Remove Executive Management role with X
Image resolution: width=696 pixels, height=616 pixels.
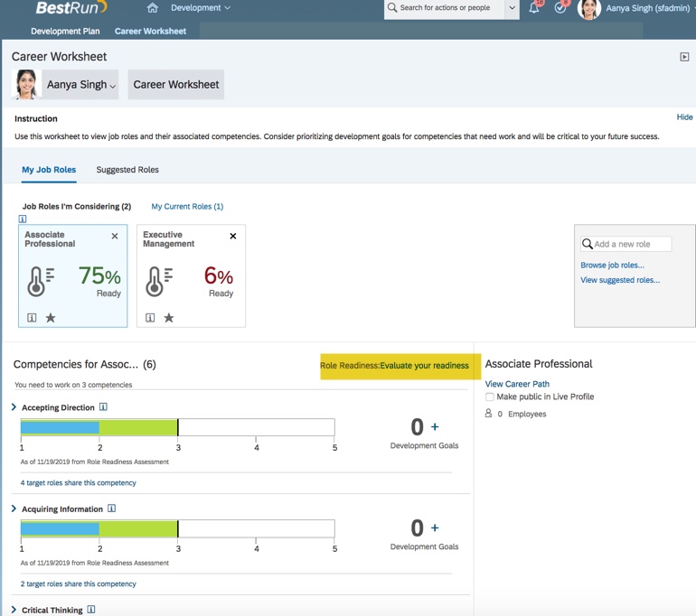coord(233,237)
